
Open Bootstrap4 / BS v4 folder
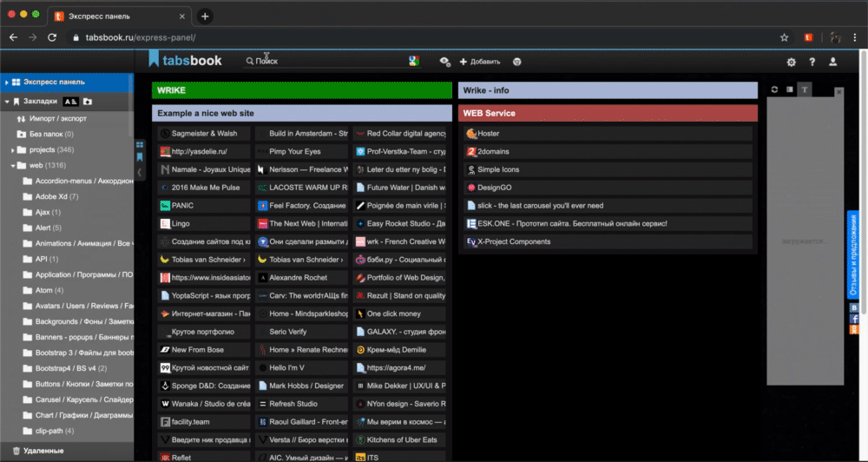[71, 368]
